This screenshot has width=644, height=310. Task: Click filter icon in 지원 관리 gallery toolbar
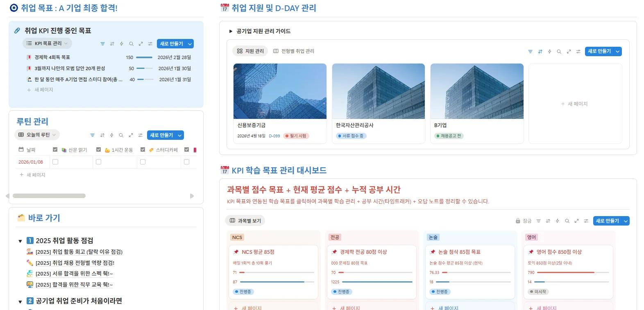pyautogui.click(x=530, y=52)
